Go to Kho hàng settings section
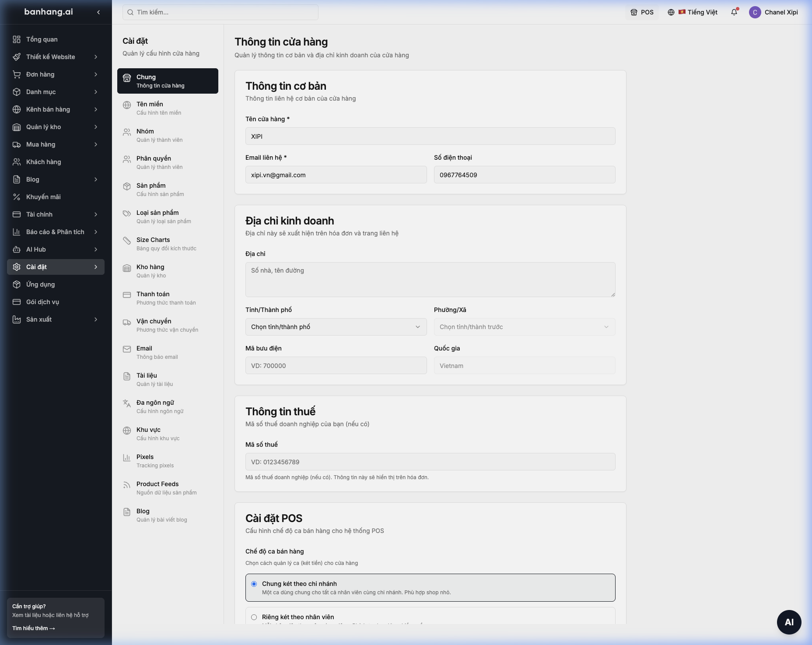The width and height of the screenshot is (812, 645). [x=168, y=271]
